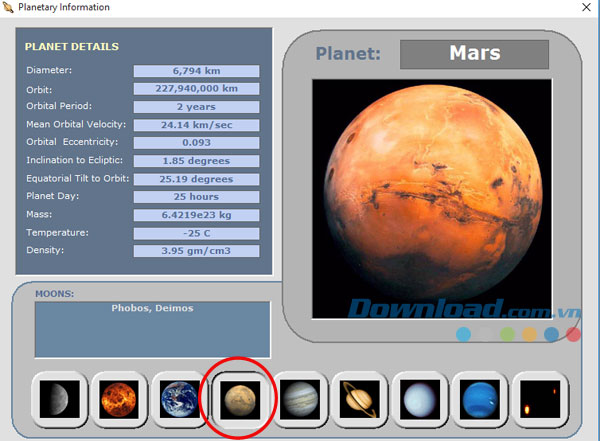Click the Mean Orbital Velocity: label
This screenshot has width=600, height=441.
[76, 124]
